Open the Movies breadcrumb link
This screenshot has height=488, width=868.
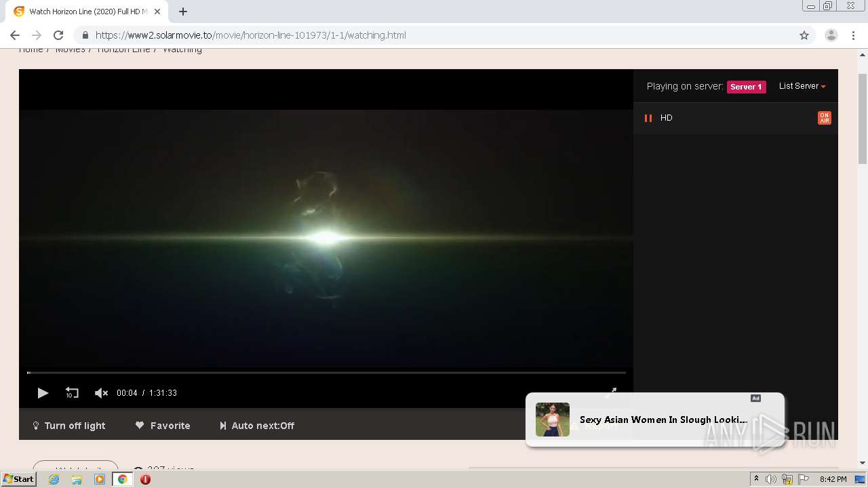click(x=71, y=49)
